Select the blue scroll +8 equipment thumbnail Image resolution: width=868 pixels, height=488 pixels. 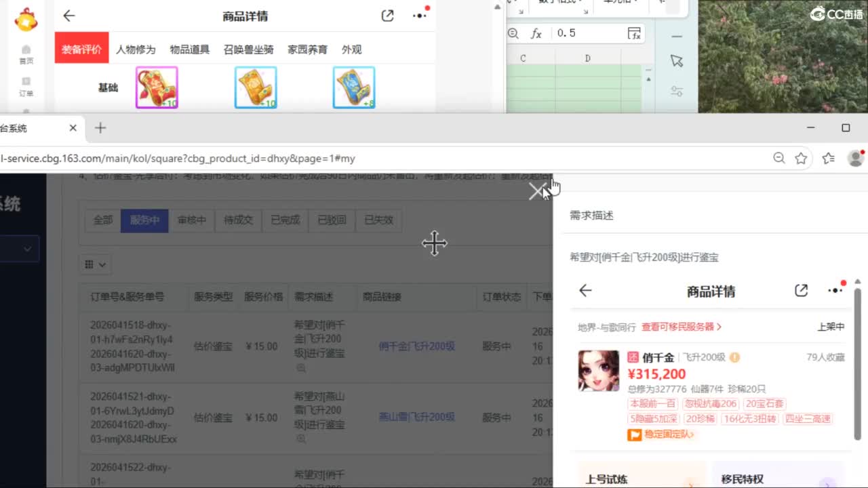pyautogui.click(x=354, y=87)
